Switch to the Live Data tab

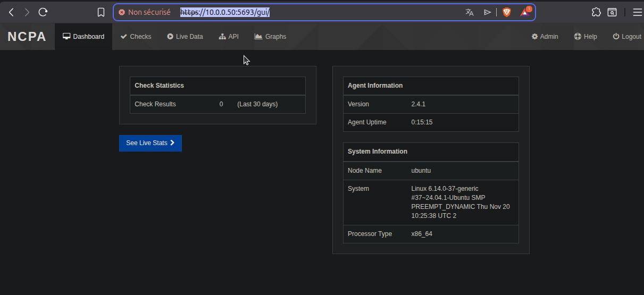(x=185, y=37)
